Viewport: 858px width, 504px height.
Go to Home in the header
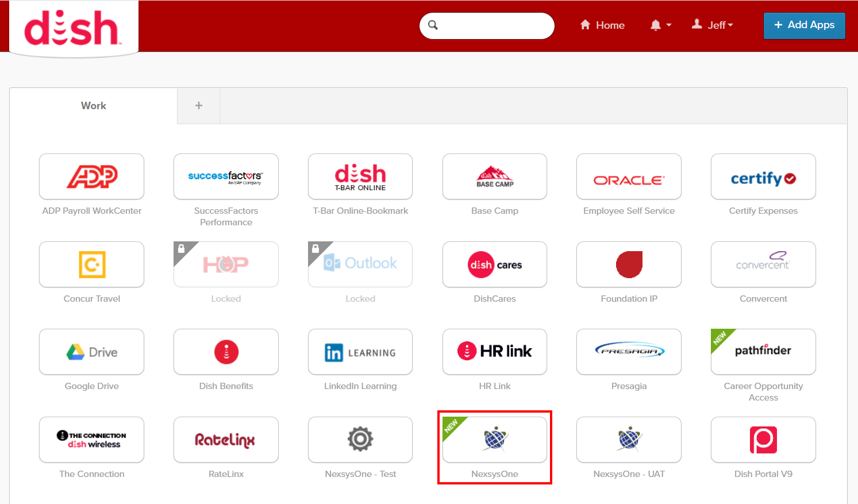(x=602, y=25)
